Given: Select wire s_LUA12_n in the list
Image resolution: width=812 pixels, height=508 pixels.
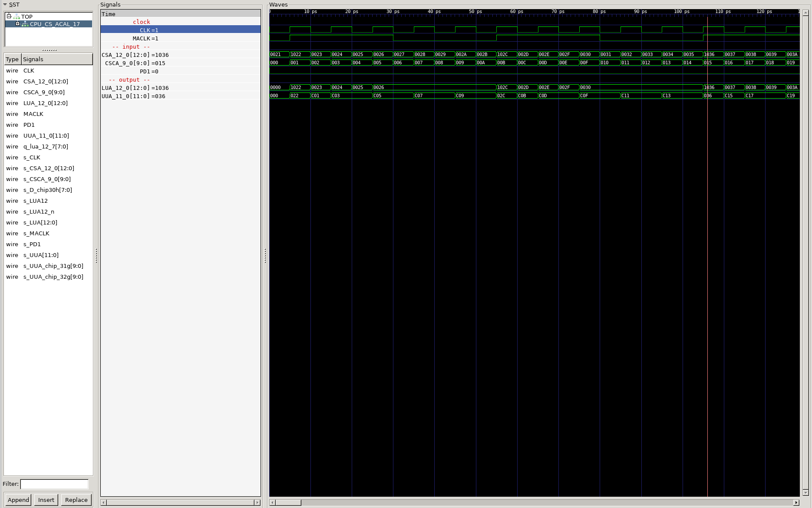Looking at the screenshot, I should click(x=48, y=211).
